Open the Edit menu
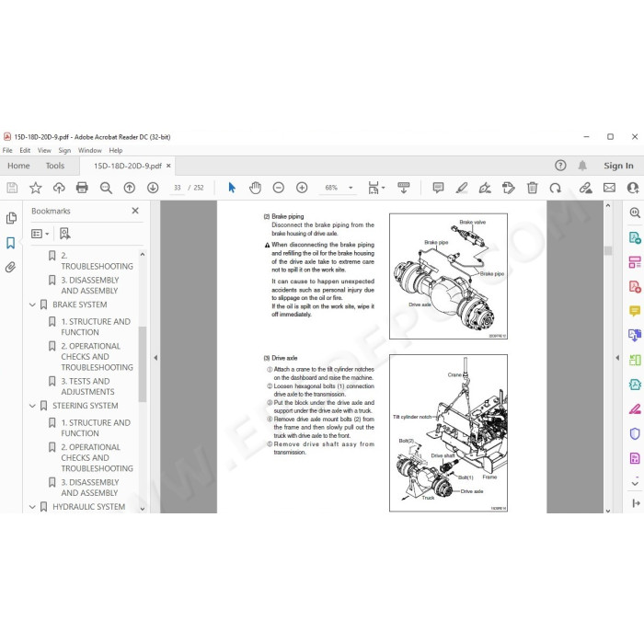This screenshot has height=644, width=644. tap(25, 150)
